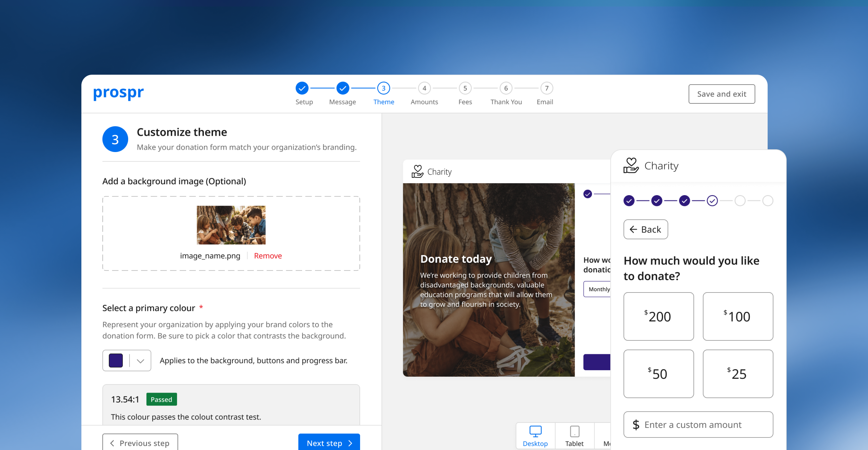Click the prospr logo
This screenshot has height=450, width=868.
click(118, 93)
